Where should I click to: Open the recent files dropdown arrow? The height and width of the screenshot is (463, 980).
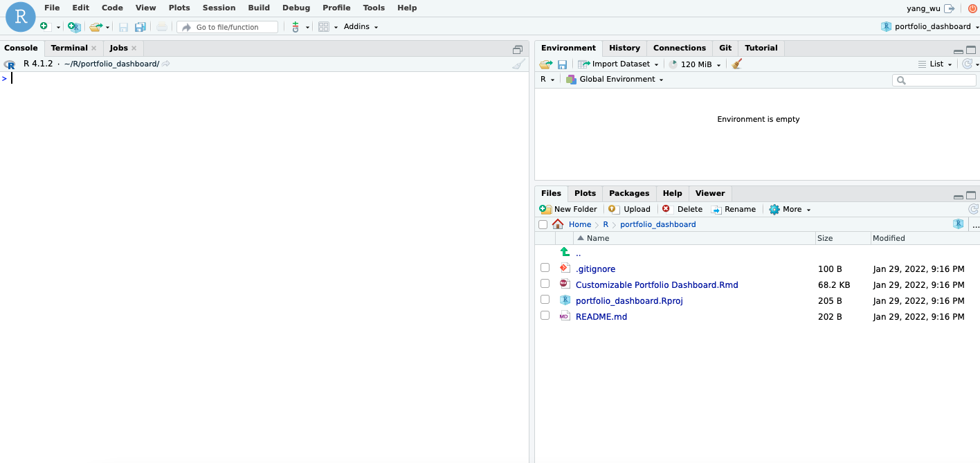point(107,28)
